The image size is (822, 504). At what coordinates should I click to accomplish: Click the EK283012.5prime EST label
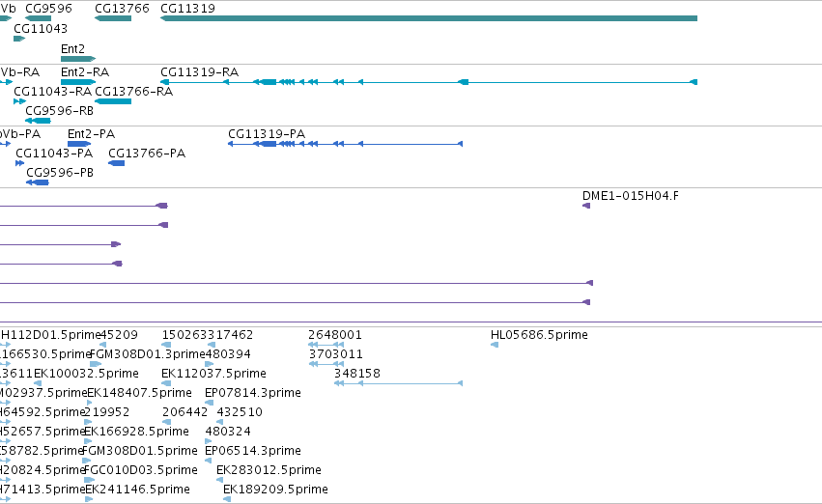[x=269, y=470]
